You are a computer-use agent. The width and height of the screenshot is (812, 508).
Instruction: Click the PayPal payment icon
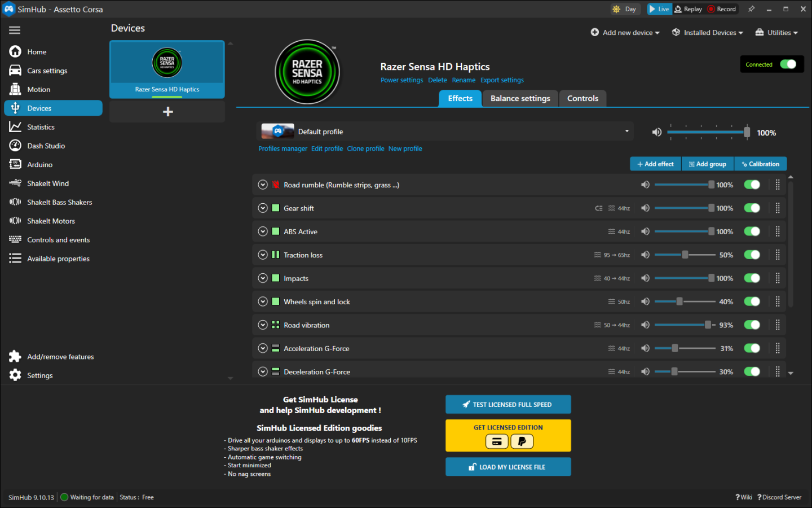click(522, 441)
